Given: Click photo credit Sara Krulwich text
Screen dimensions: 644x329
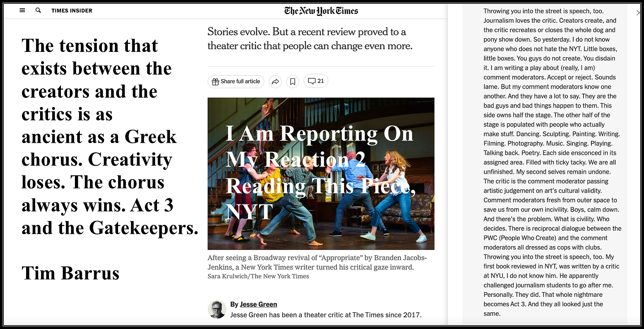Looking at the screenshot, I should coord(258,276).
